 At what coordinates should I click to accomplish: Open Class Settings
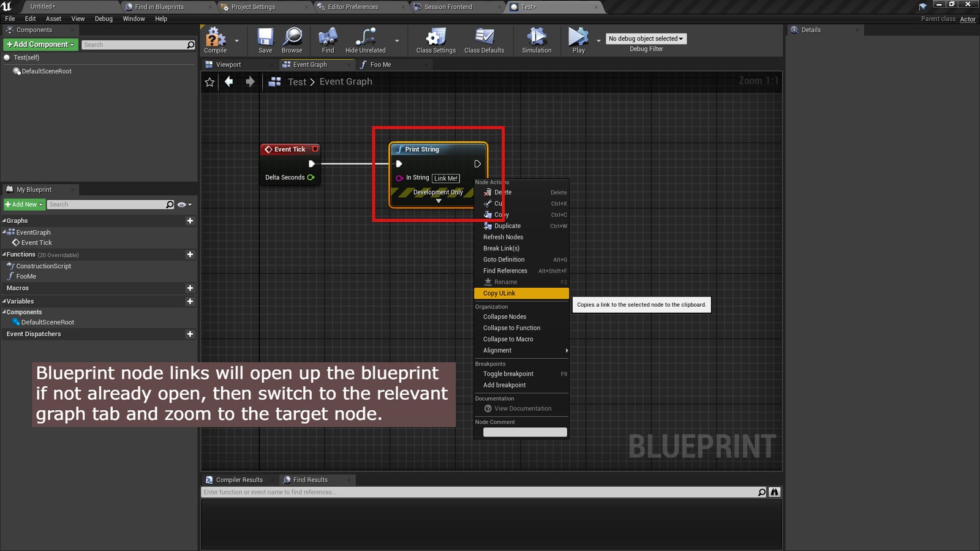[435, 40]
